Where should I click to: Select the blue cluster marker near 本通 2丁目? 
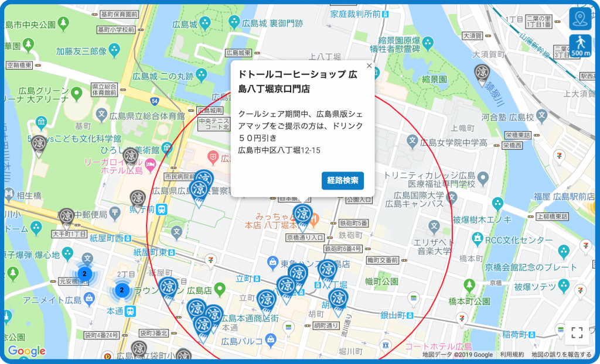122,290
